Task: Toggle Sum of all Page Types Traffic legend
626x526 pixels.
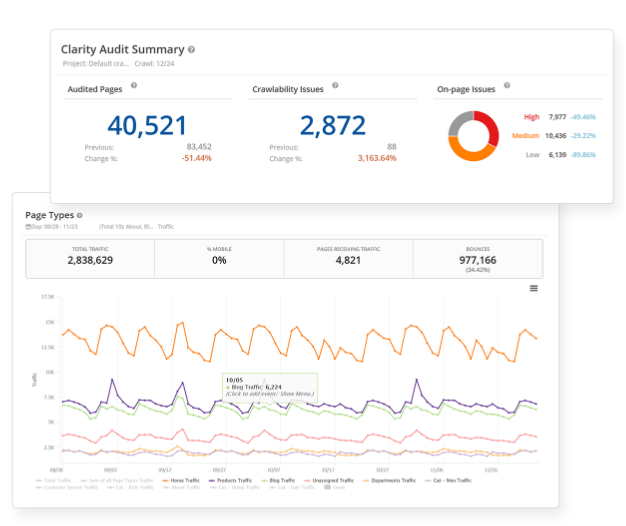Action: click(117, 481)
